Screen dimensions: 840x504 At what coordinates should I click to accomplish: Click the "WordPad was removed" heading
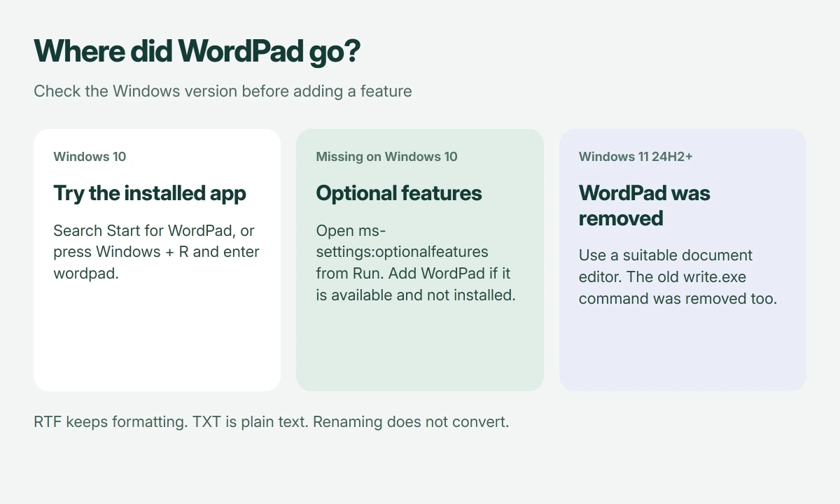pos(645,206)
